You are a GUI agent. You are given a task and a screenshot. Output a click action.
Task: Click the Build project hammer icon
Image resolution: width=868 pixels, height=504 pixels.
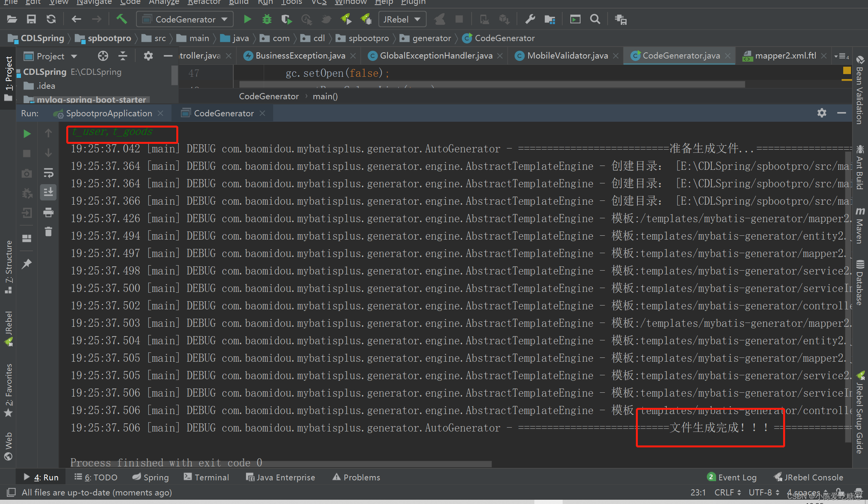point(122,19)
